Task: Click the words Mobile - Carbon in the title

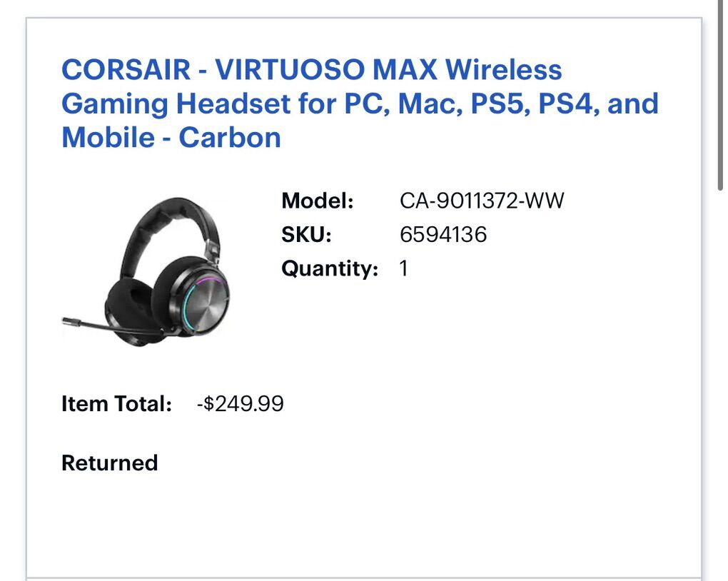Action: 171,138
